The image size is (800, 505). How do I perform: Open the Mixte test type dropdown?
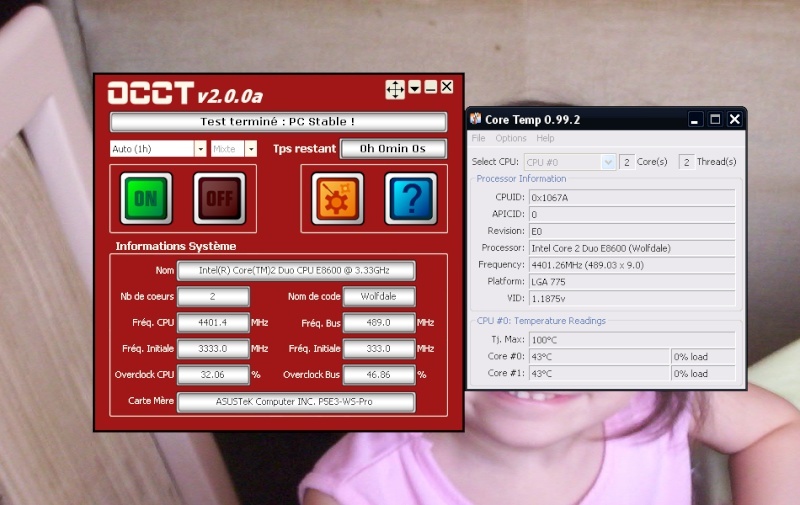pos(251,149)
